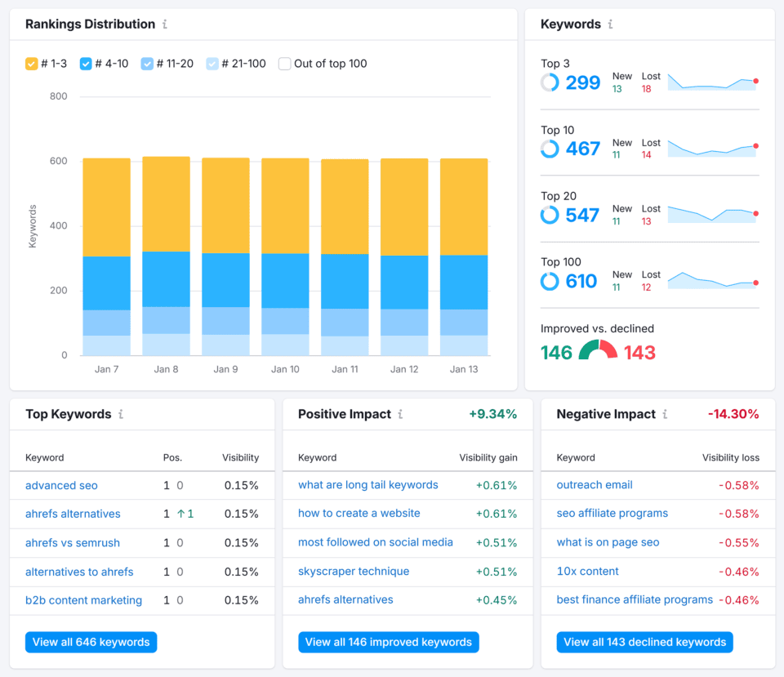Open View all 146 improved keywords
Image resolution: width=784 pixels, height=677 pixels.
point(388,642)
